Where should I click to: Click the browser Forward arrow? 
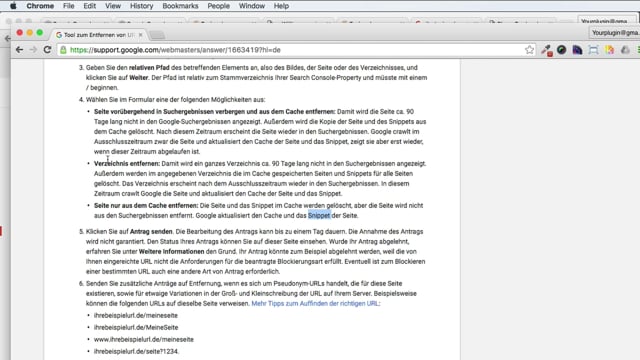[x=33, y=50]
